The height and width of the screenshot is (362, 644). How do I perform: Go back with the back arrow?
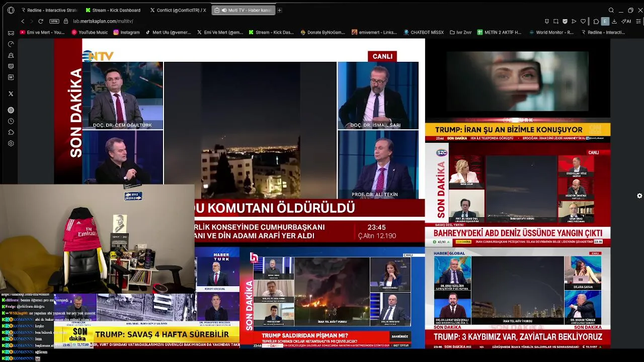23,21
